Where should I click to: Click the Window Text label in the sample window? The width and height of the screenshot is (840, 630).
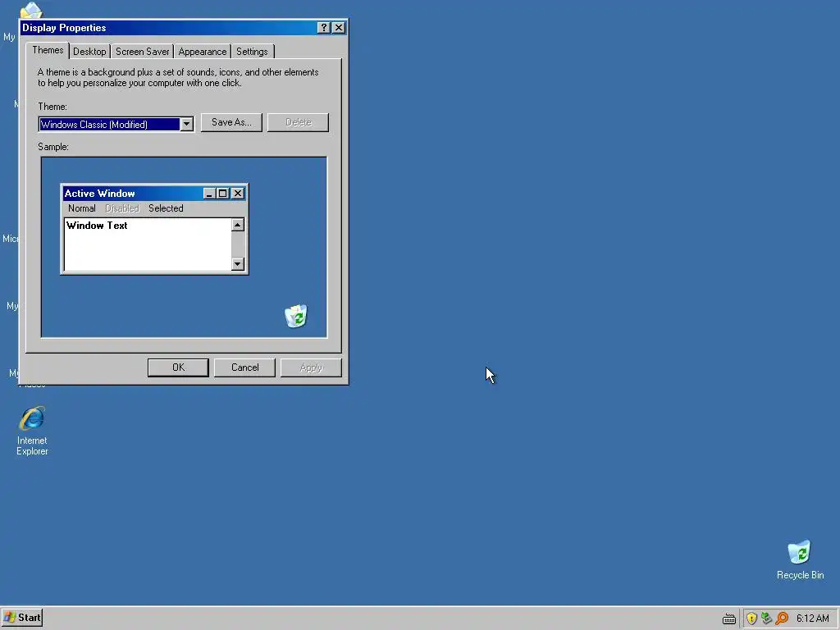coord(97,226)
